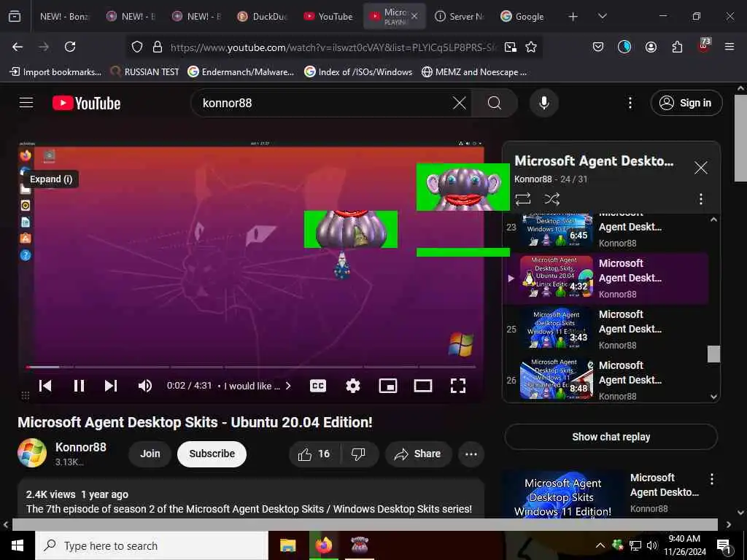
Task: Open MEMZ and Noescape bookmark
Action: [x=474, y=72]
